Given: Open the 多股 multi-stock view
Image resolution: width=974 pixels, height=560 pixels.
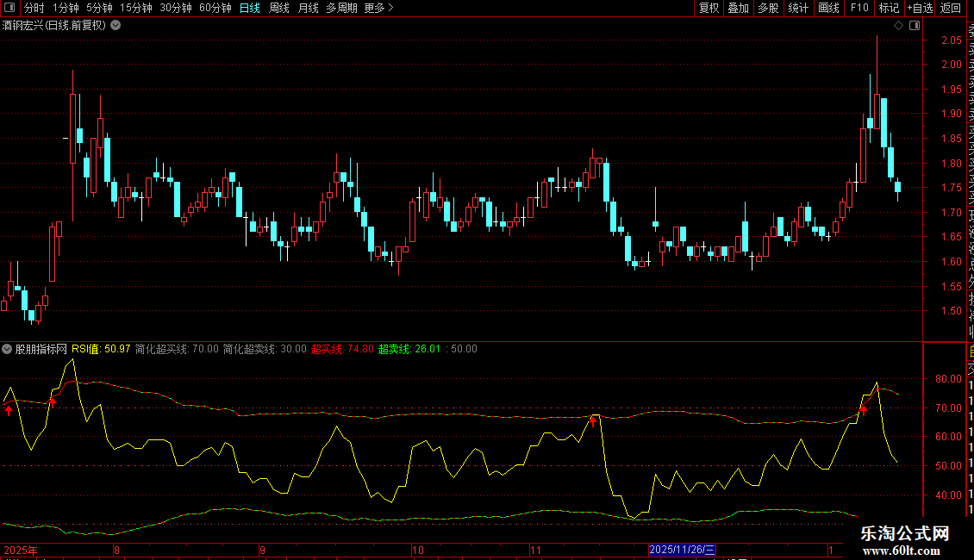Looking at the screenshot, I should tap(768, 8).
